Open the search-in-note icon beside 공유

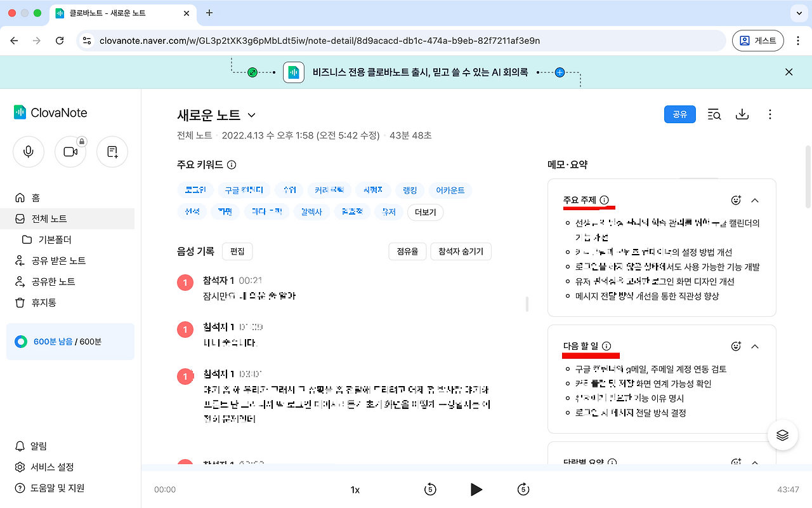tap(714, 114)
